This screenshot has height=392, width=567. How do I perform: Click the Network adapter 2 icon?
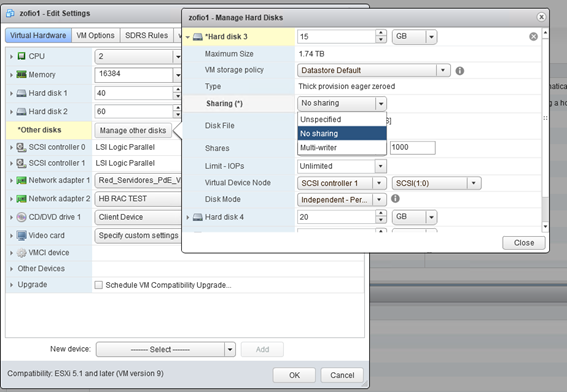22,199
